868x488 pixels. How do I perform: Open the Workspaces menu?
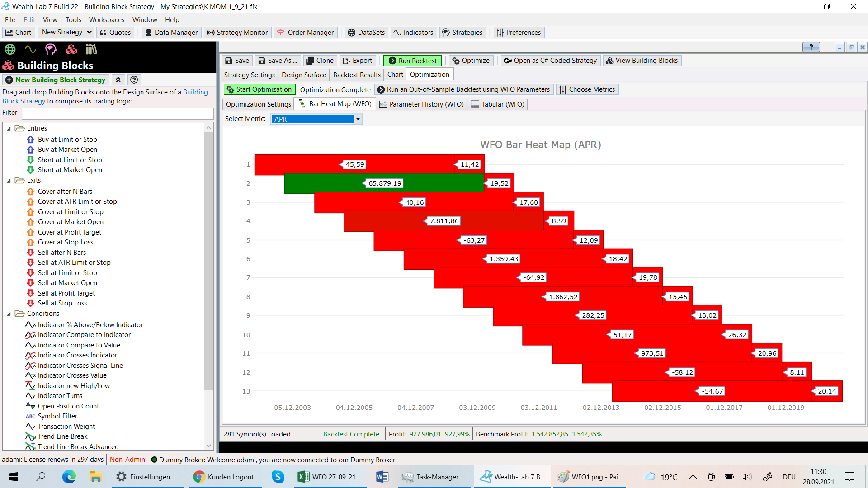(106, 20)
